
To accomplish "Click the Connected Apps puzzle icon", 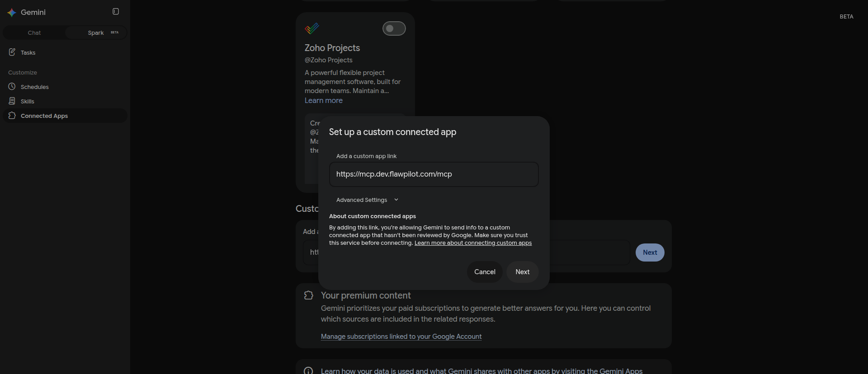I will (12, 116).
